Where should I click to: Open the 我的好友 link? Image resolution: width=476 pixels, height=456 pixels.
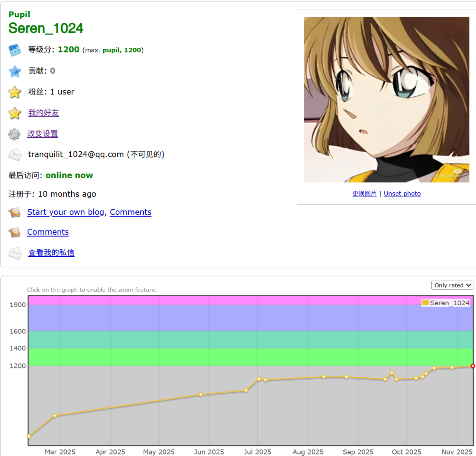(44, 113)
